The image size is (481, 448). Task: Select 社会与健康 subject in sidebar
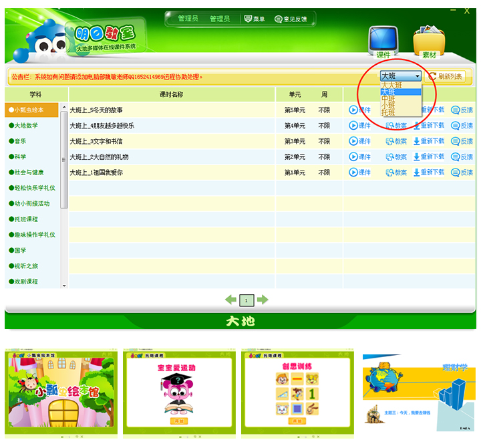tap(29, 172)
